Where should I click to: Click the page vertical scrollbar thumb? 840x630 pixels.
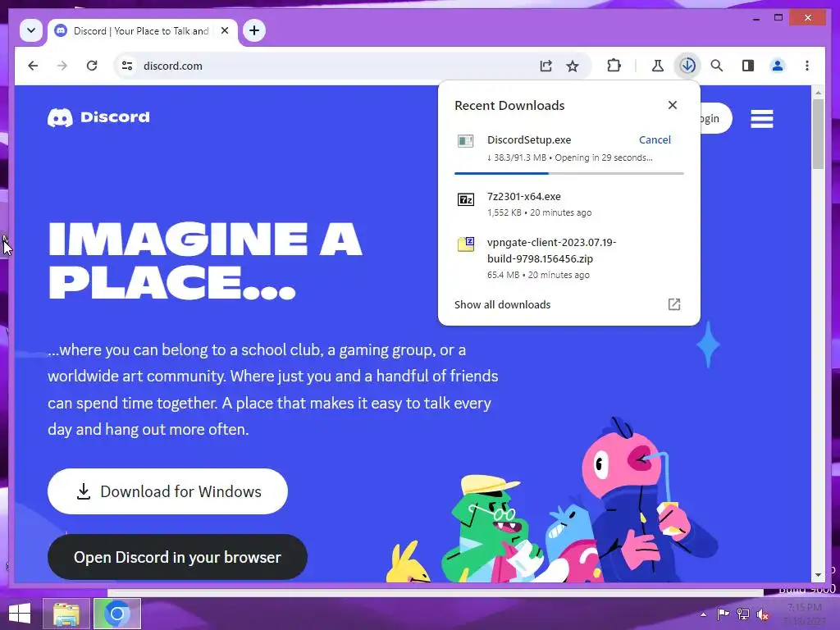coord(818,134)
